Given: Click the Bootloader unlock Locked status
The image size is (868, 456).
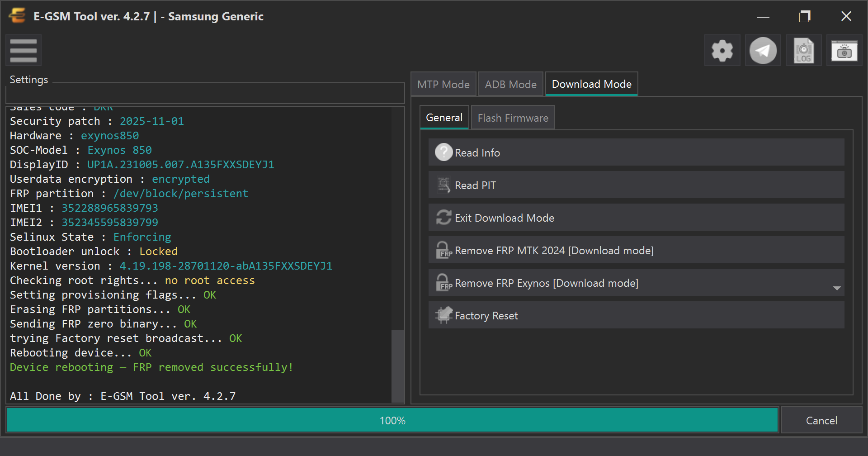Looking at the screenshot, I should [x=158, y=252].
